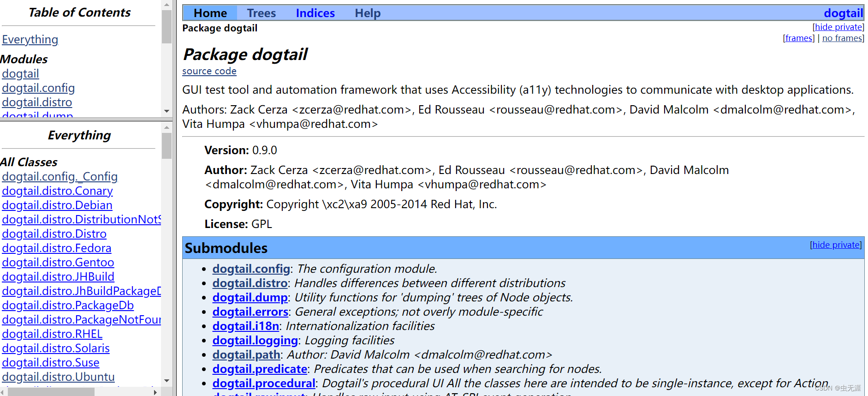868x396 pixels.
Task: Click the horizontal scrollbar thumb in class list
Action: point(51,392)
